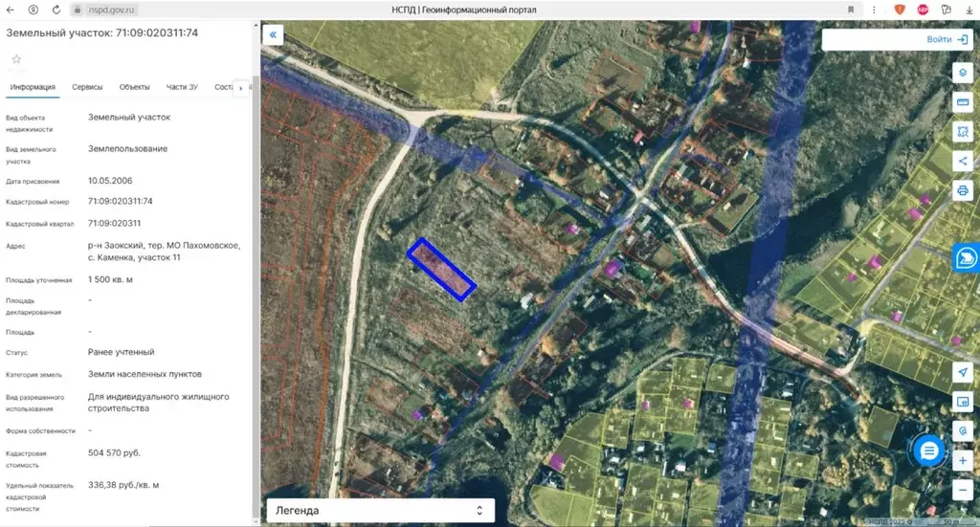
Task: Select the blue highlighted land parcel
Action: click(441, 270)
